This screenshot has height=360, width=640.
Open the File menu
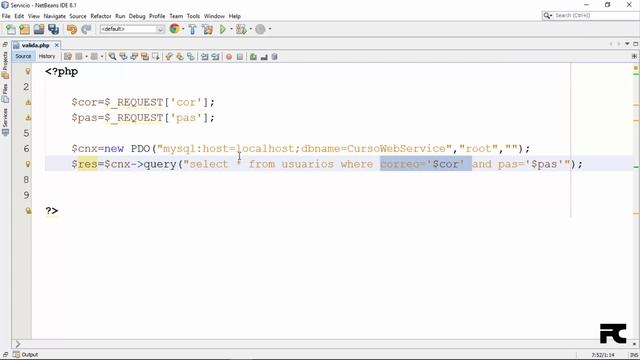pyautogui.click(x=6, y=16)
